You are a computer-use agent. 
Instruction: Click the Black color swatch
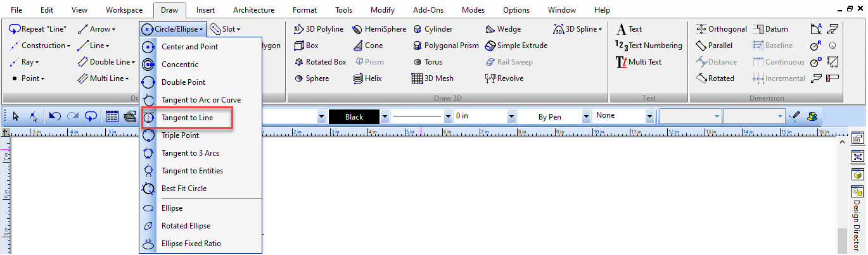click(x=354, y=116)
